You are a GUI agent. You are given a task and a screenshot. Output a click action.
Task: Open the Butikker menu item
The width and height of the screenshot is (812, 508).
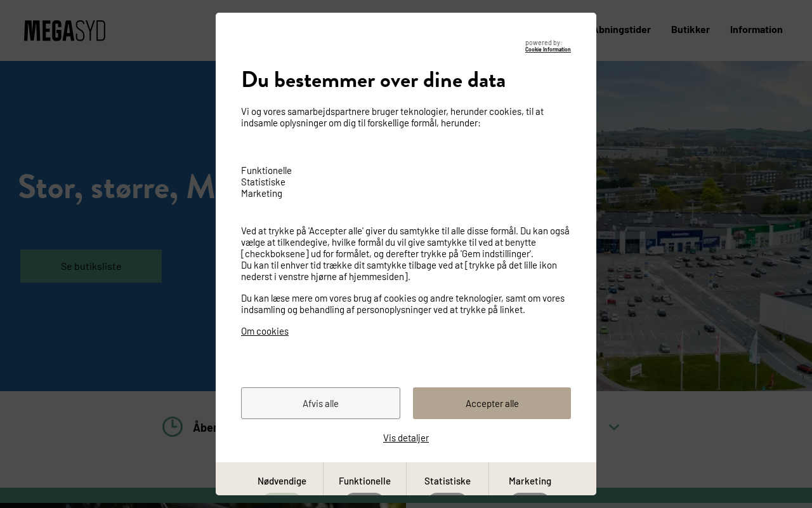(690, 29)
